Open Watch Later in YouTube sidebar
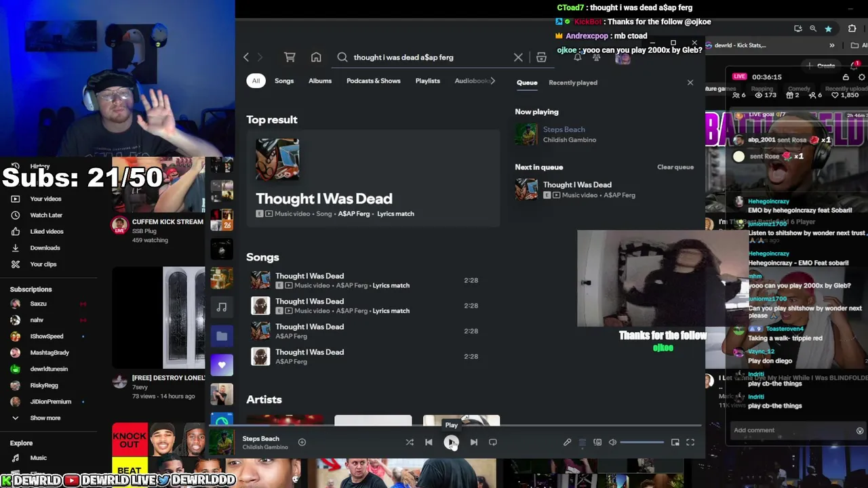Viewport: 868px width, 488px height. pyautogui.click(x=46, y=216)
